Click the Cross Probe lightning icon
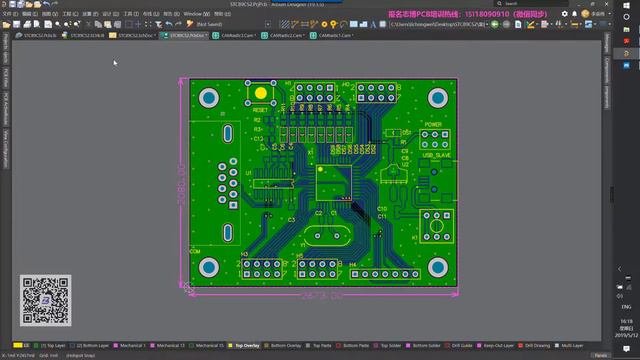 click(190, 24)
